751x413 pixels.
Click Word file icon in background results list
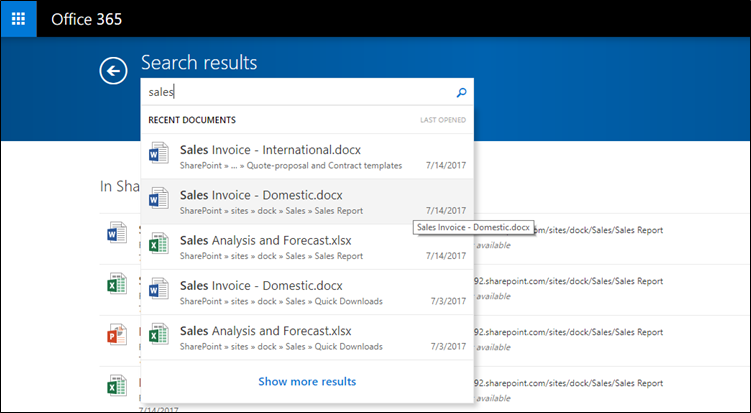pyautogui.click(x=117, y=233)
